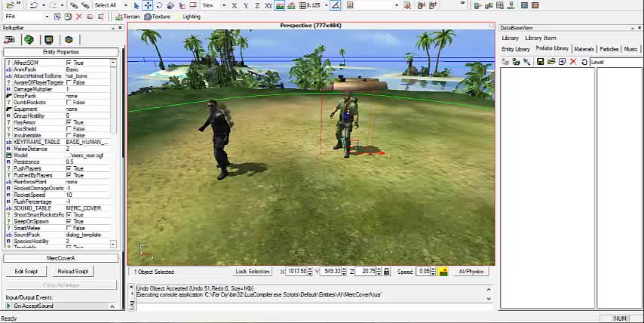Check the DumbRockets checkbox
Screen dimensions: 644x323
pos(69,103)
